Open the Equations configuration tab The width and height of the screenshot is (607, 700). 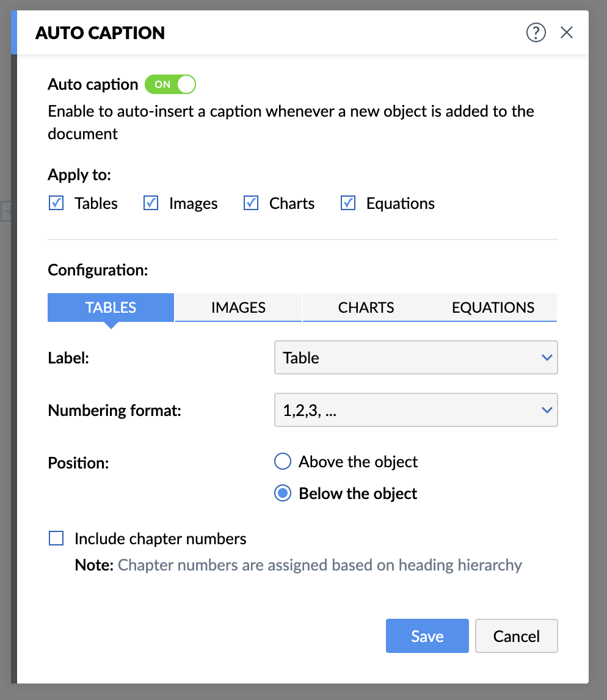coord(493,307)
